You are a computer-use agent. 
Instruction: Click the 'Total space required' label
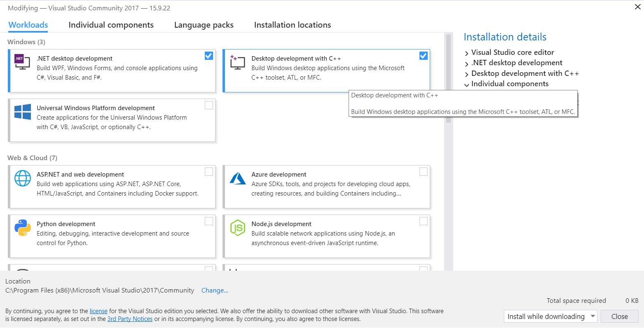[576, 301]
